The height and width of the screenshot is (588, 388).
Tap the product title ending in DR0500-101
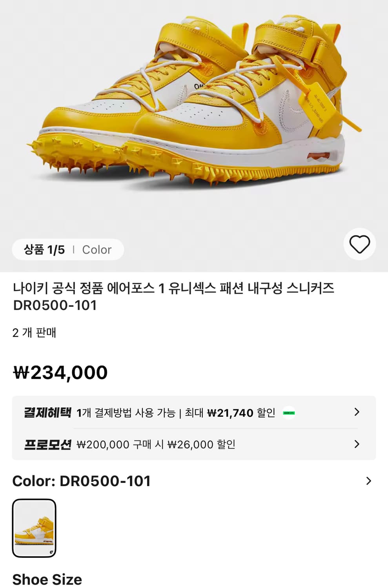tap(173, 297)
